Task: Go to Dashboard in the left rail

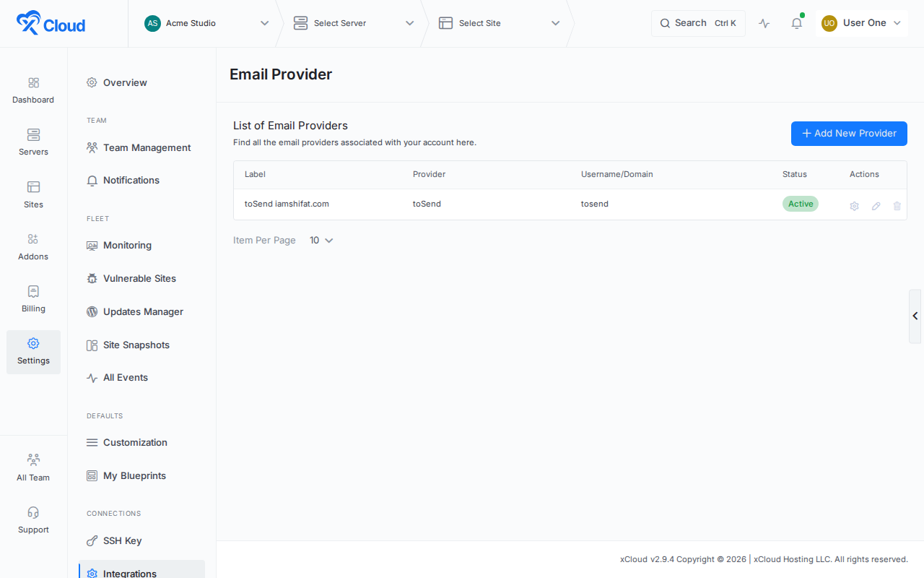Action: 33,90
